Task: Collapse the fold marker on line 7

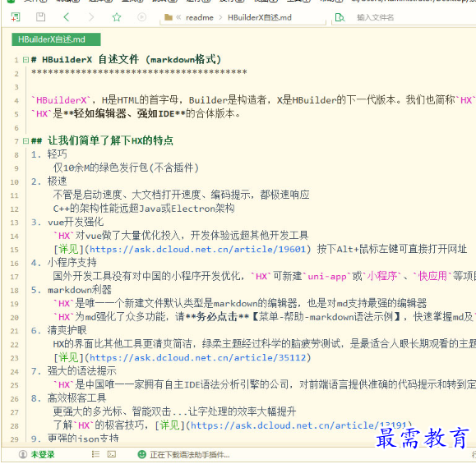Action: tap(25, 140)
